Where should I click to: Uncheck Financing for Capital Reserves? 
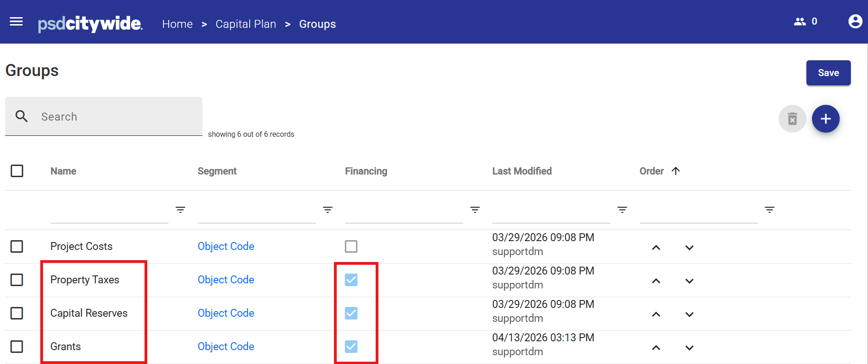351,313
